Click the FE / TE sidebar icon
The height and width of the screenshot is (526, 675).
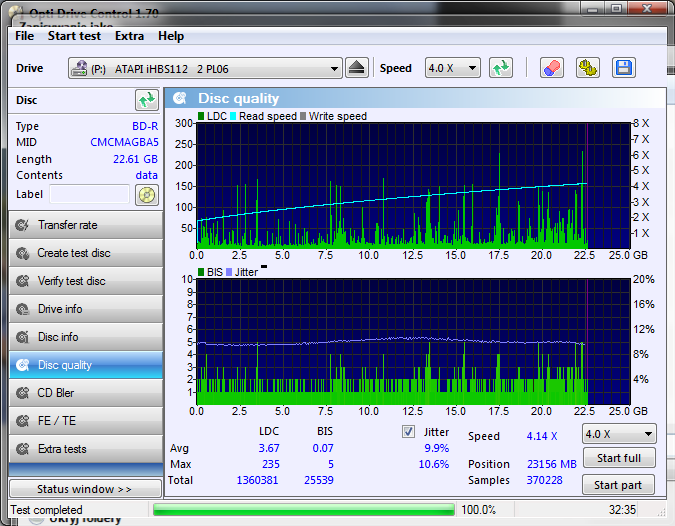[22, 421]
